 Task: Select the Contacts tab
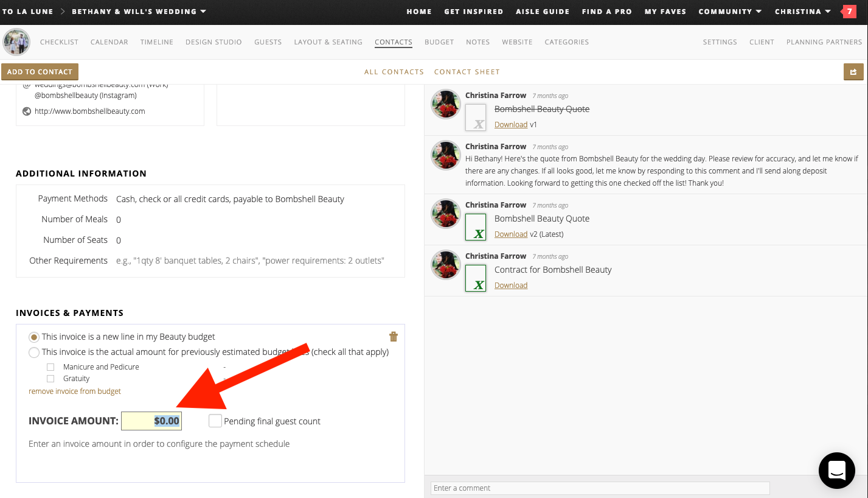394,42
